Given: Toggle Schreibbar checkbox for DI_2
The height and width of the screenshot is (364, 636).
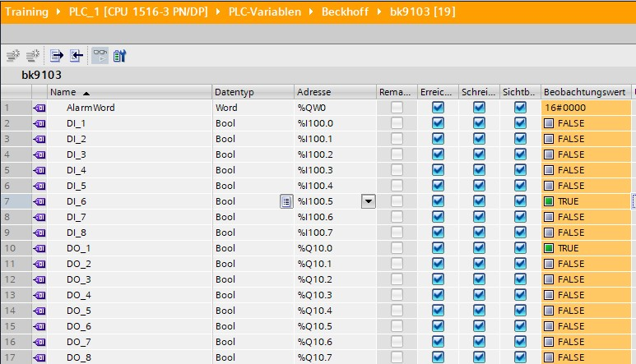Looking at the screenshot, I should [479, 139].
